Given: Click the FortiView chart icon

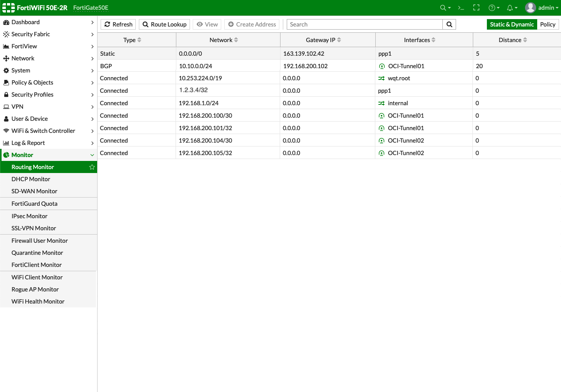Looking at the screenshot, I should (x=6, y=46).
